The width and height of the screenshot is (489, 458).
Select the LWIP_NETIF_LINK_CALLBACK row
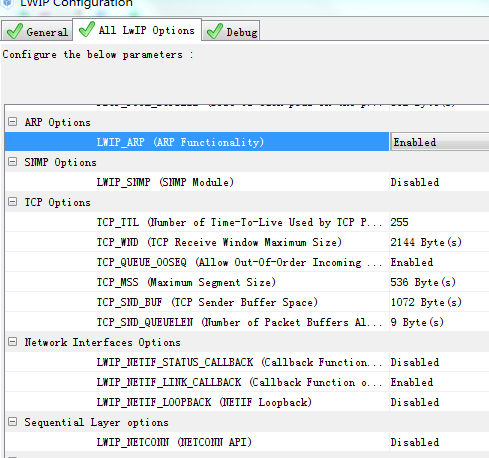point(197,382)
